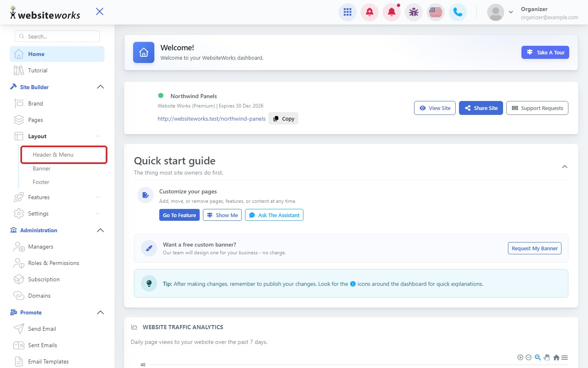This screenshot has height=368, width=588.
Task: Select the magnifier selection zoom chart tool
Action: tap(538, 357)
